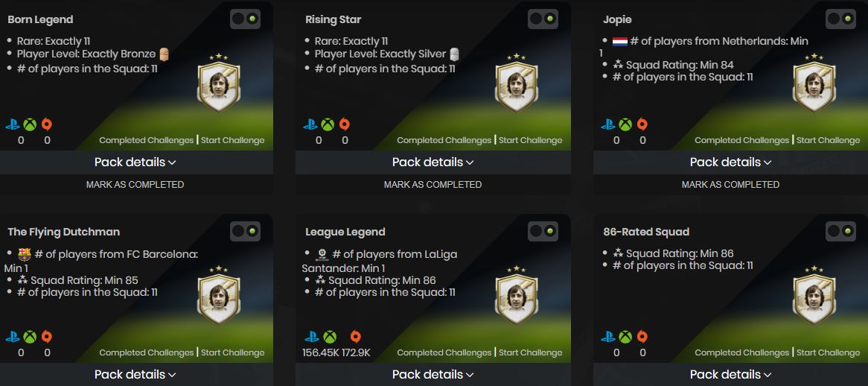Click Origin PC icon on Jopie card
Image resolution: width=868 pixels, height=386 pixels.
click(642, 124)
